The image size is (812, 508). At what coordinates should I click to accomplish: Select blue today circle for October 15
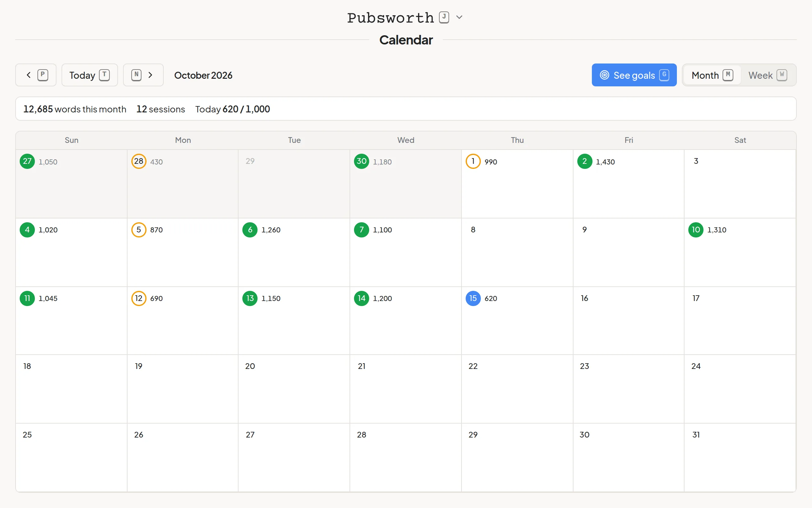tap(473, 298)
